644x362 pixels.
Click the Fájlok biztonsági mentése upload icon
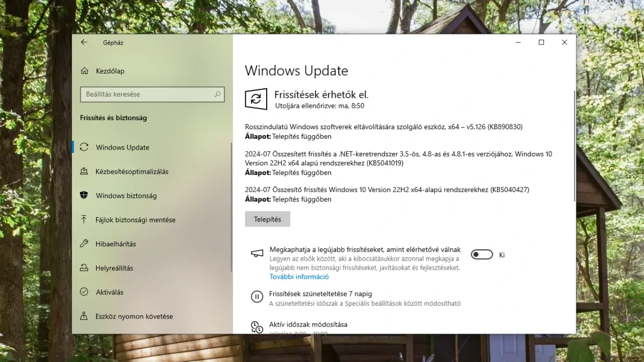(x=84, y=220)
